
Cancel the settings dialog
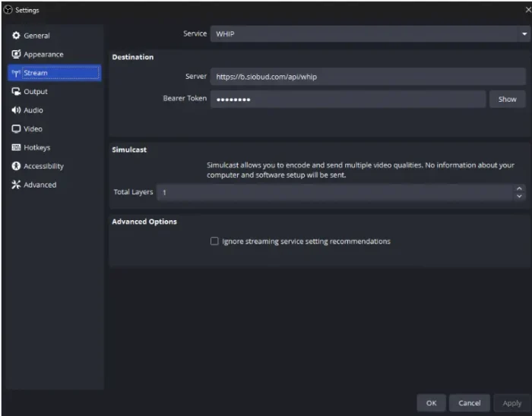(469, 403)
